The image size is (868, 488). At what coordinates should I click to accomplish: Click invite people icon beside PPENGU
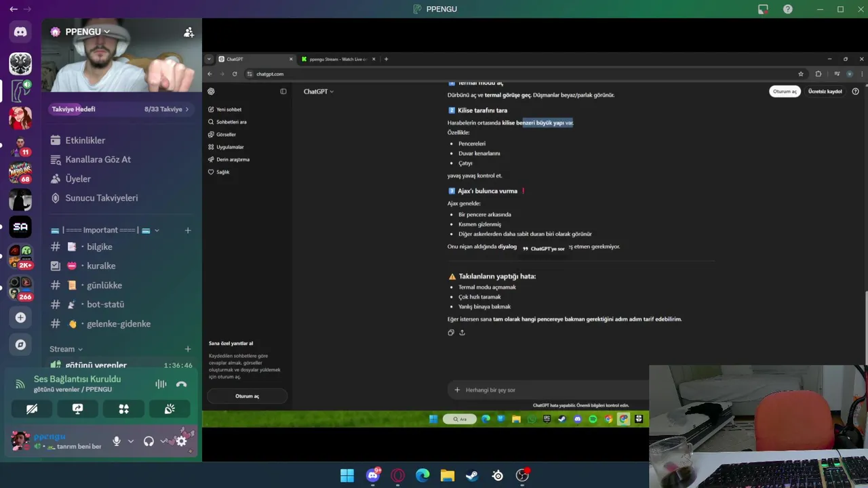coord(189,32)
